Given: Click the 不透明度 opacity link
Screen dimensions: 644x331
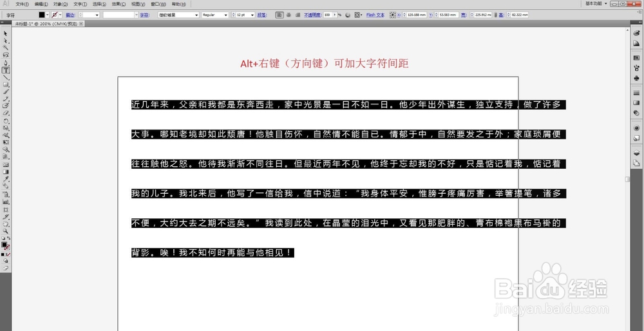Looking at the screenshot, I should click(312, 15).
